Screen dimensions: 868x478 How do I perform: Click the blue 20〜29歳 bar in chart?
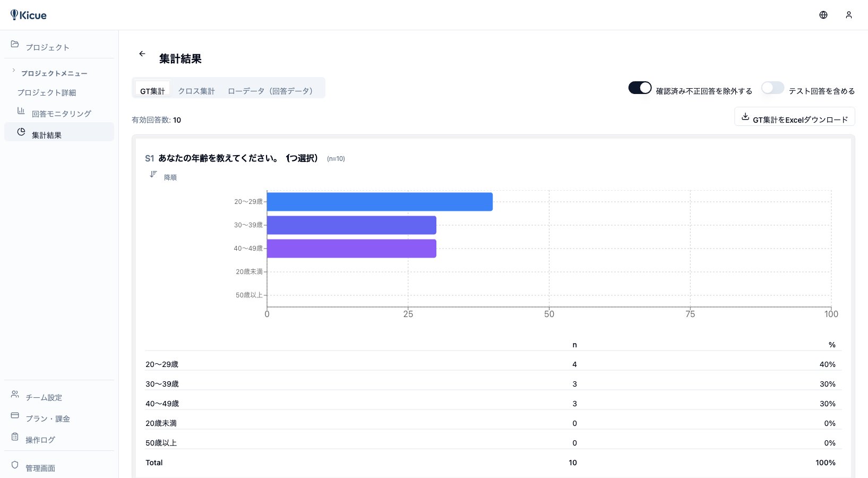click(380, 202)
